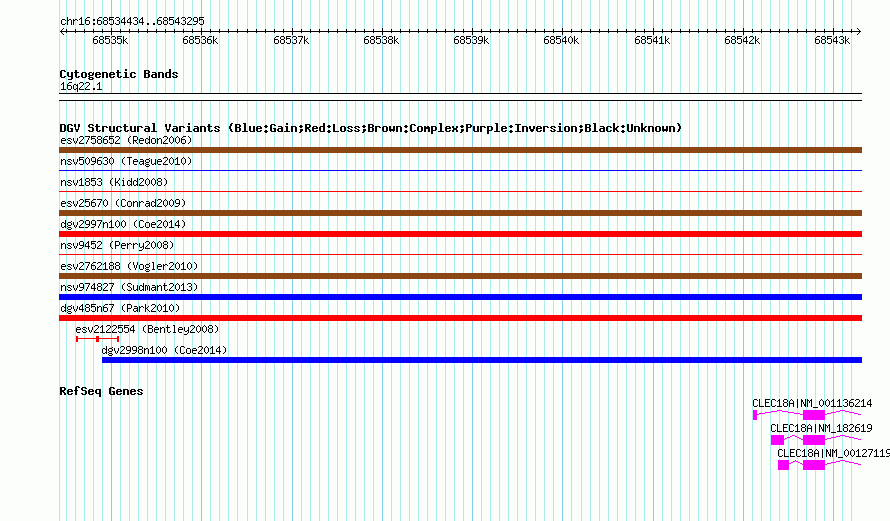This screenshot has width=890, height=521.
Task: Click the short red esv2122554 variant glyph
Action: [97, 339]
